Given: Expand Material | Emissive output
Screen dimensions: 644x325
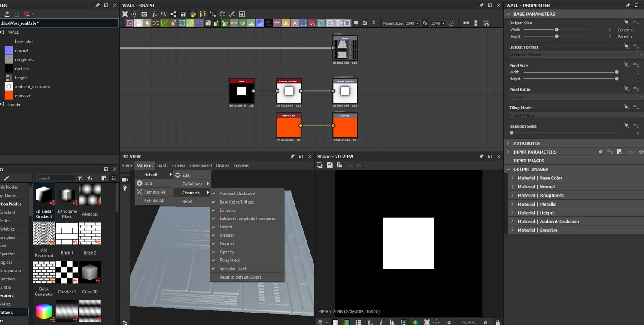Looking at the screenshot, I should click(x=512, y=230).
